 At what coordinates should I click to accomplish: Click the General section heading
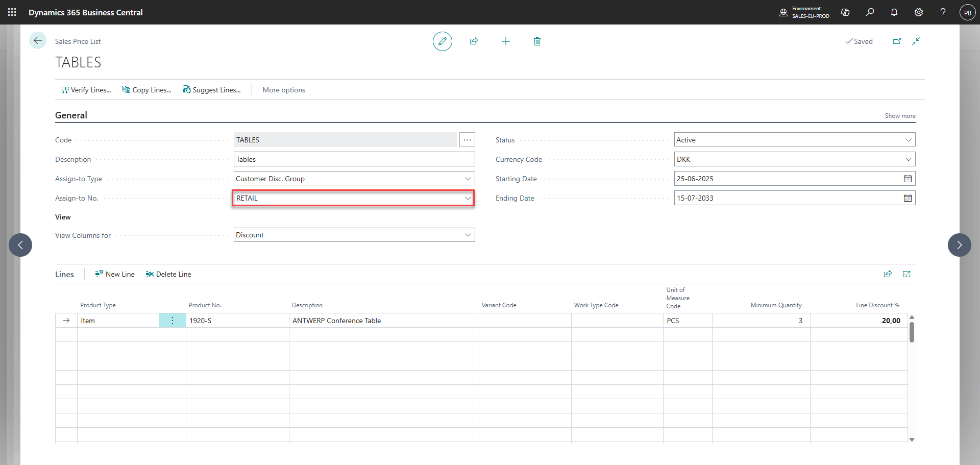point(71,115)
